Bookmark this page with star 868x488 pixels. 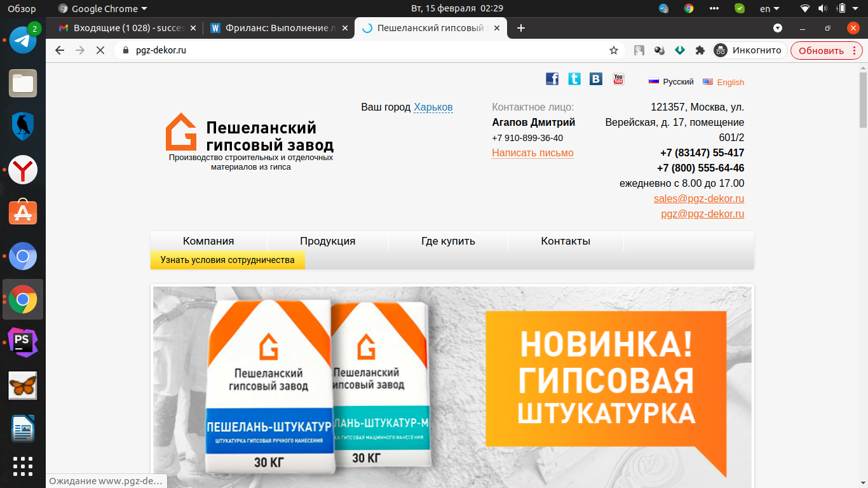pos(614,50)
